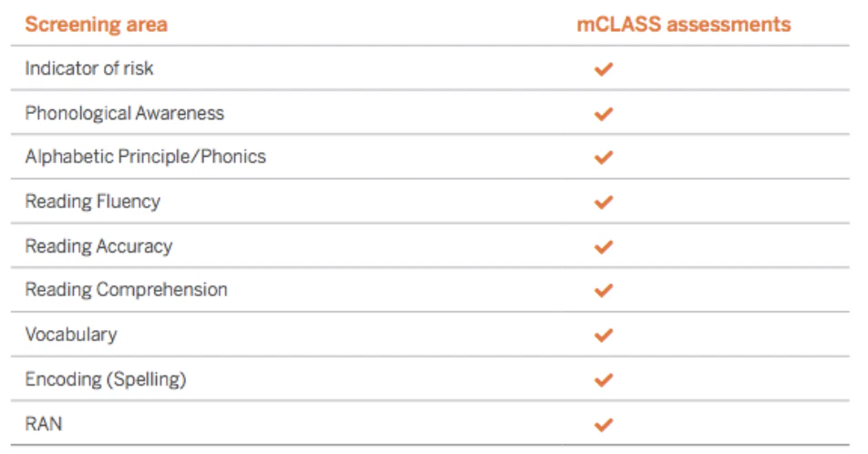Click the checkmark in the Vocabulary row
The image size is (868, 454).
tap(603, 335)
